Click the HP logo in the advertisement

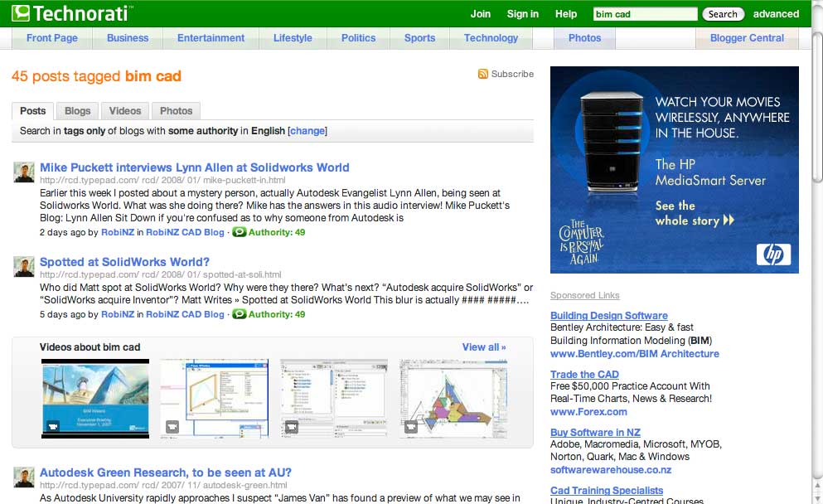tap(773, 254)
